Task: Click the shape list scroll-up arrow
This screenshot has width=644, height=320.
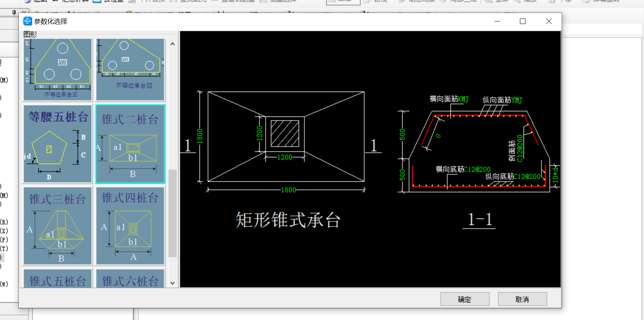Action: tap(172, 44)
